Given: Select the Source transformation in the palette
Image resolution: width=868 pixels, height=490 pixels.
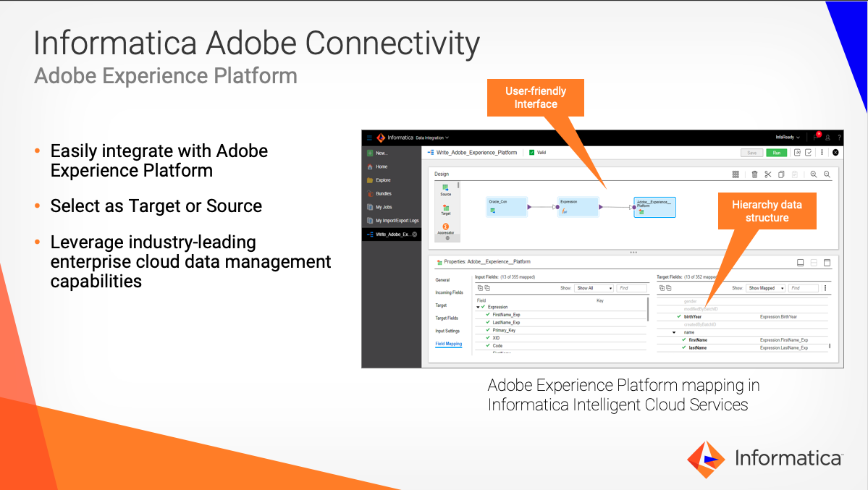Looking at the screenshot, I should pyautogui.click(x=444, y=187).
